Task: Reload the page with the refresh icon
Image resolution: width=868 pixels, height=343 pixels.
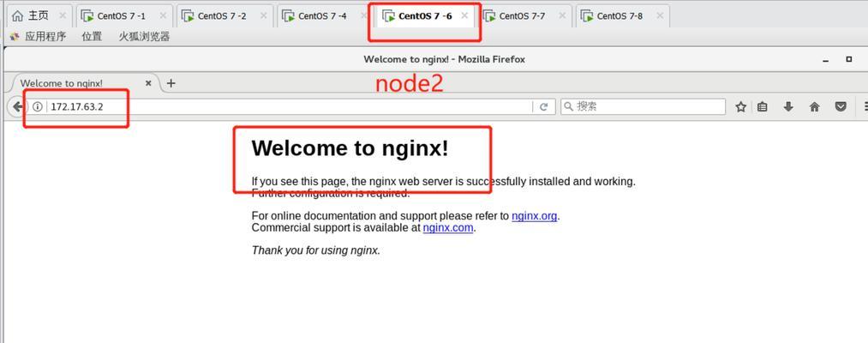Action: pyautogui.click(x=543, y=107)
